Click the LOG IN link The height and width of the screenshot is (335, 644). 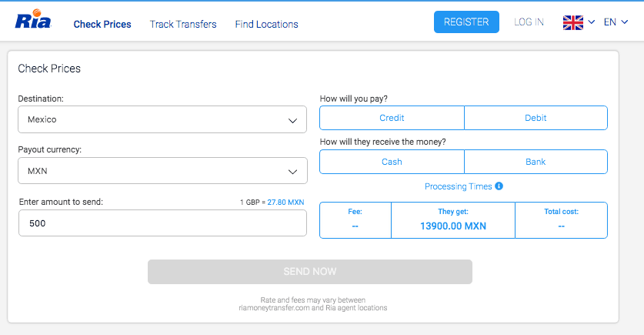click(x=529, y=22)
